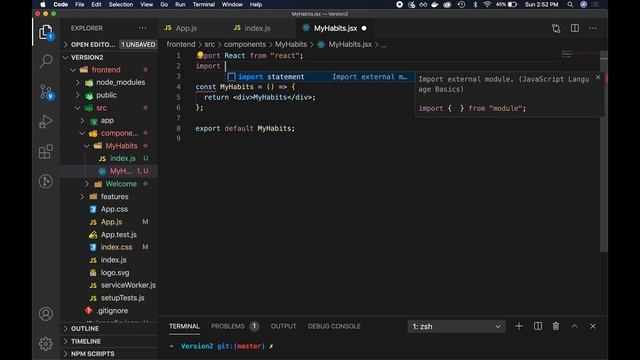Open the Search view icon

point(46,61)
